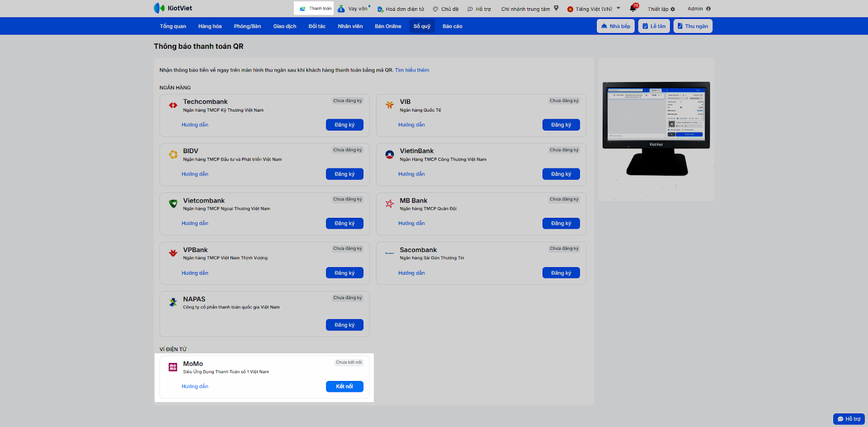Open Đối tác menu

(317, 26)
